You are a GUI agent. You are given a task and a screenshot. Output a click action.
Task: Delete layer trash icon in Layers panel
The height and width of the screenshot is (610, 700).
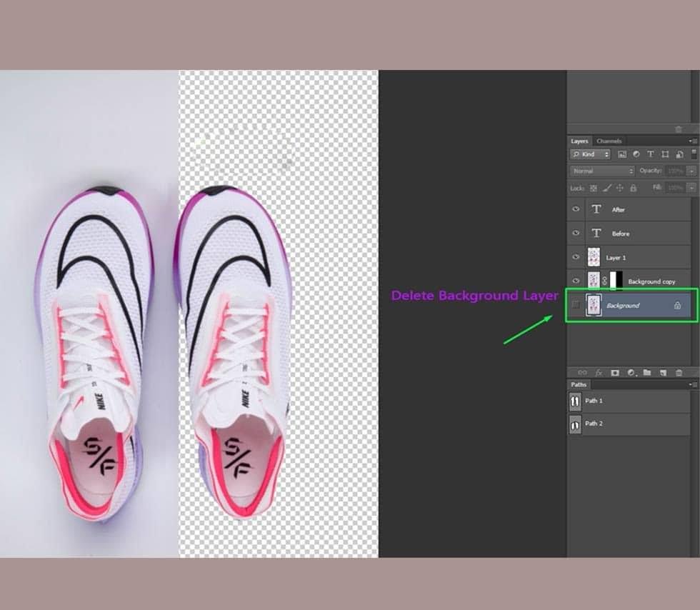[x=679, y=372]
